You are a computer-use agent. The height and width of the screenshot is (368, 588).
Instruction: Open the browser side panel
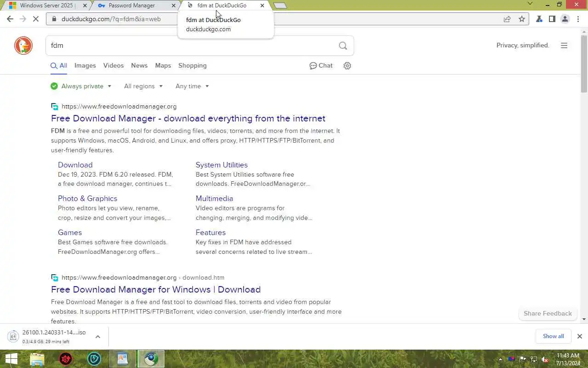(x=552, y=19)
